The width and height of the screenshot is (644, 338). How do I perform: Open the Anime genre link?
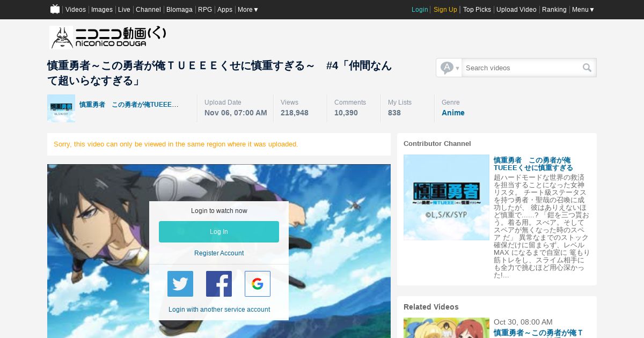coord(453,113)
